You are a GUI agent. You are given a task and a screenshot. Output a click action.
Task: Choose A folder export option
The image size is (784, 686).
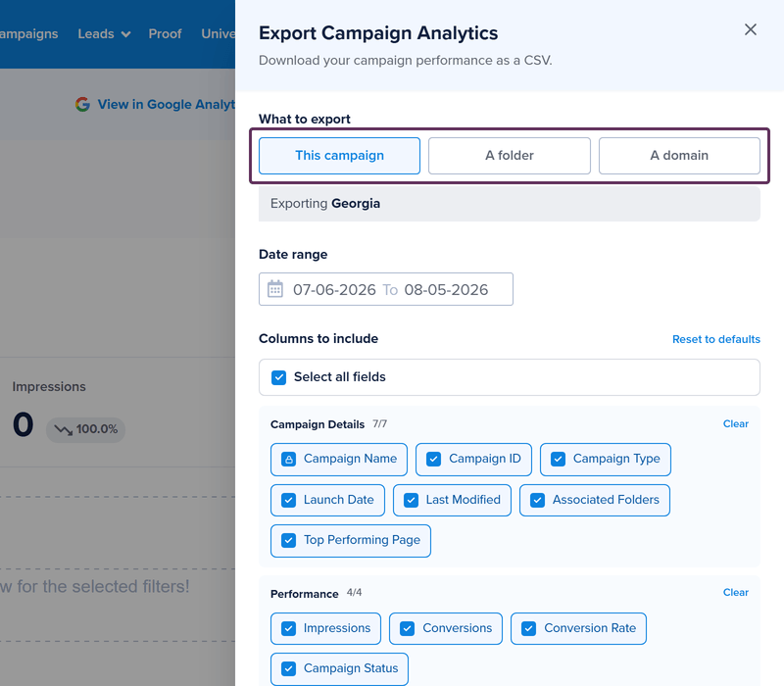(510, 156)
